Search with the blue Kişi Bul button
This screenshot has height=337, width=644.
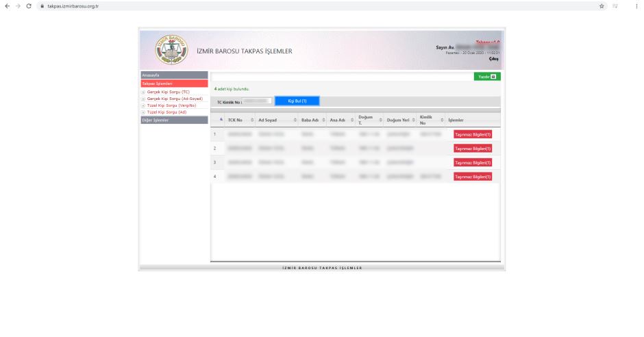click(x=297, y=101)
